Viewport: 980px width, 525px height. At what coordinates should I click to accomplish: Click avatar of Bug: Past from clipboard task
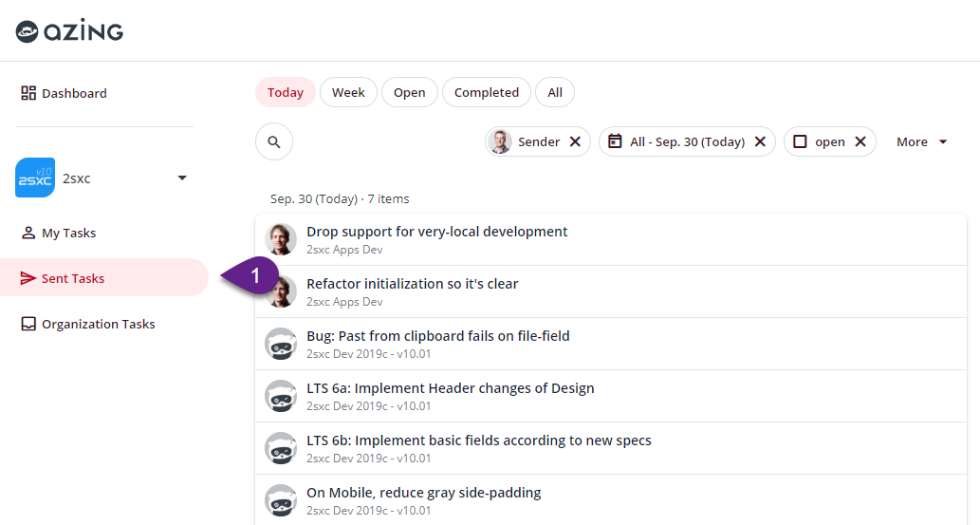pyautogui.click(x=281, y=344)
